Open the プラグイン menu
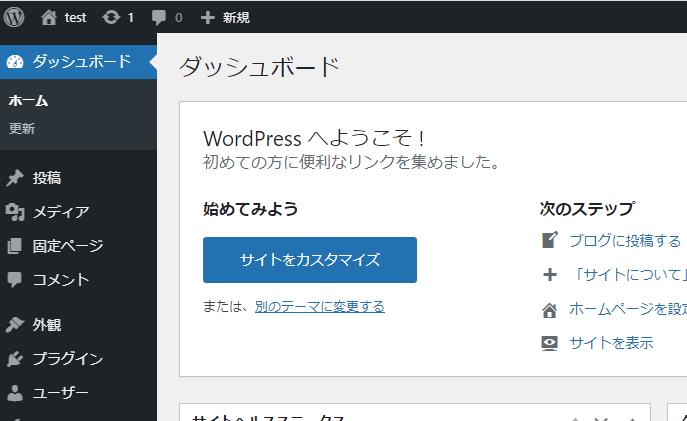687x421 pixels. click(x=68, y=359)
